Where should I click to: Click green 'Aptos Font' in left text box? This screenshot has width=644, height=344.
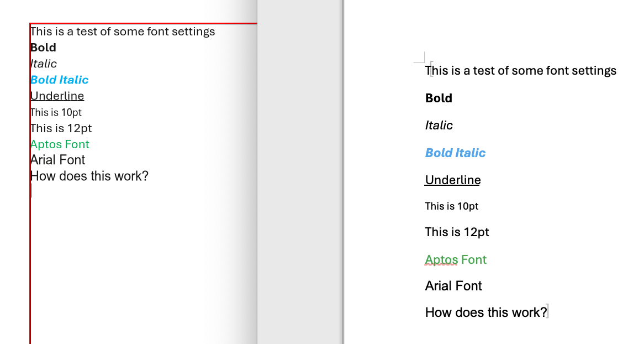pyautogui.click(x=60, y=144)
